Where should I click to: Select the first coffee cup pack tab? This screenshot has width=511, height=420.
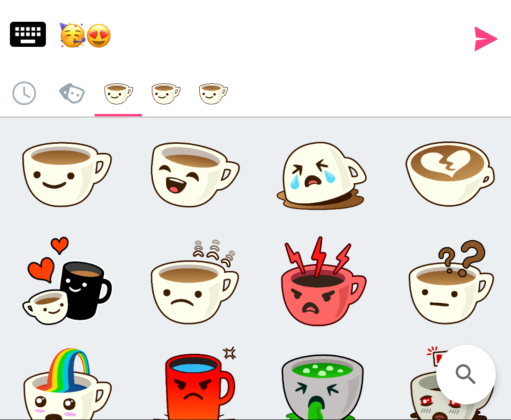[x=118, y=94]
